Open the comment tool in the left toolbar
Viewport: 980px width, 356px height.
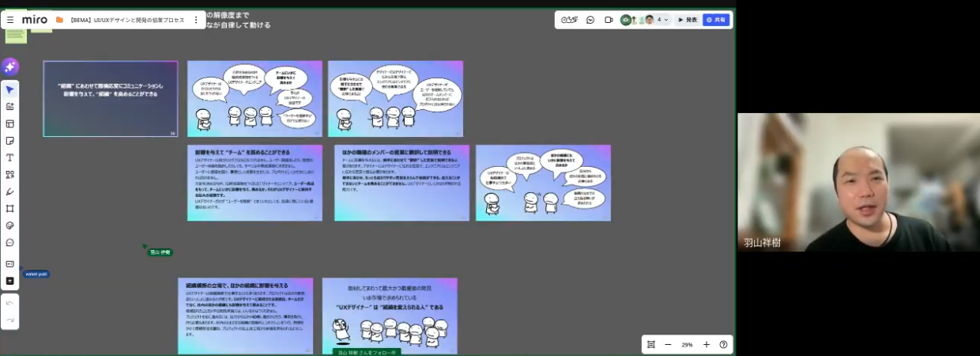[x=10, y=243]
